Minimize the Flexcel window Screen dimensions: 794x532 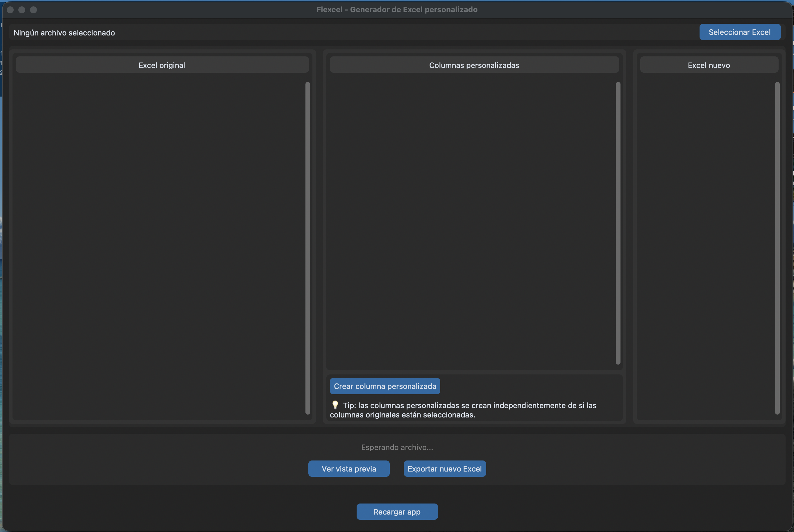[x=22, y=10]
